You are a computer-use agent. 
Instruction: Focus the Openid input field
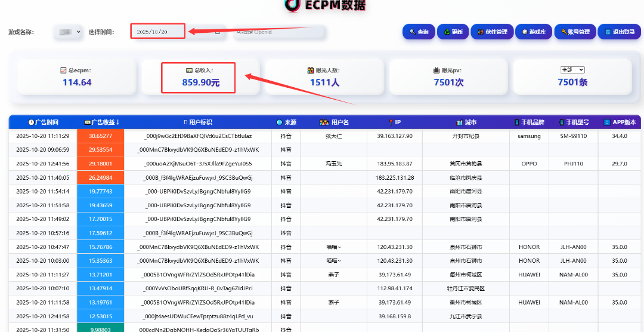coord(280,32)
